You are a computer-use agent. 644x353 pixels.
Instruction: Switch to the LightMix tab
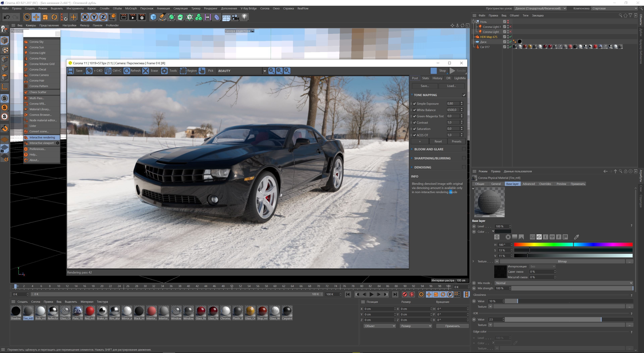[x=460, y=78]
